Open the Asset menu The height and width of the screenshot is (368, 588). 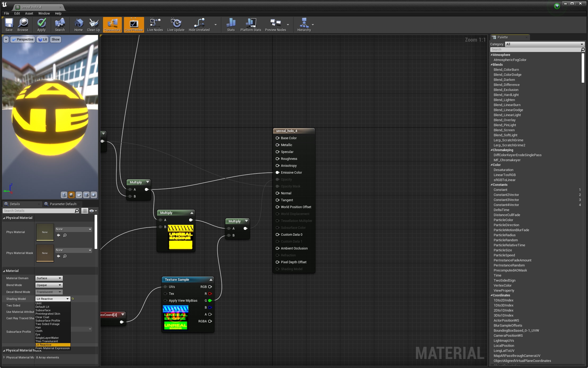point(29,13)
